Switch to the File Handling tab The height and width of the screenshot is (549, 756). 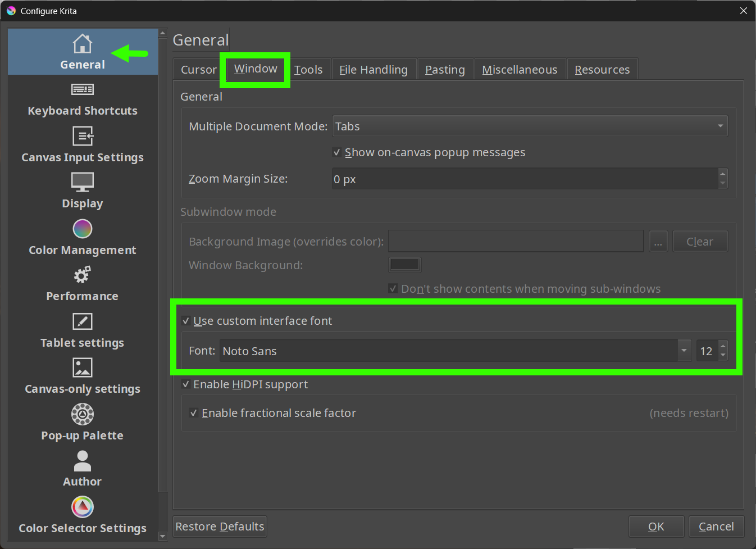tap(373, 69)
